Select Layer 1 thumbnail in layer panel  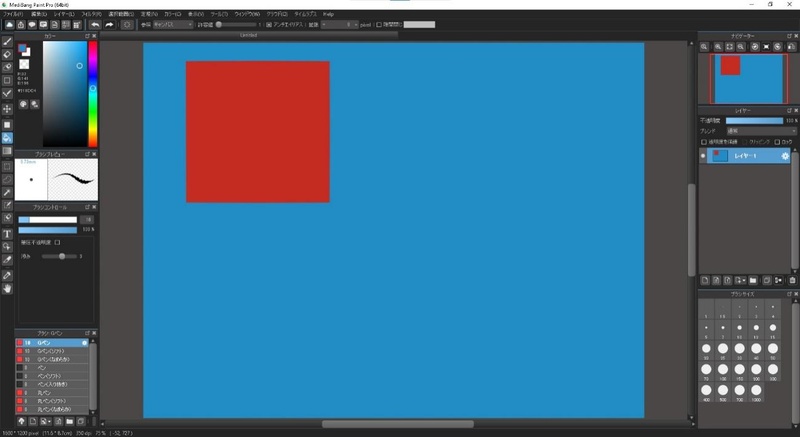(720, 156)
